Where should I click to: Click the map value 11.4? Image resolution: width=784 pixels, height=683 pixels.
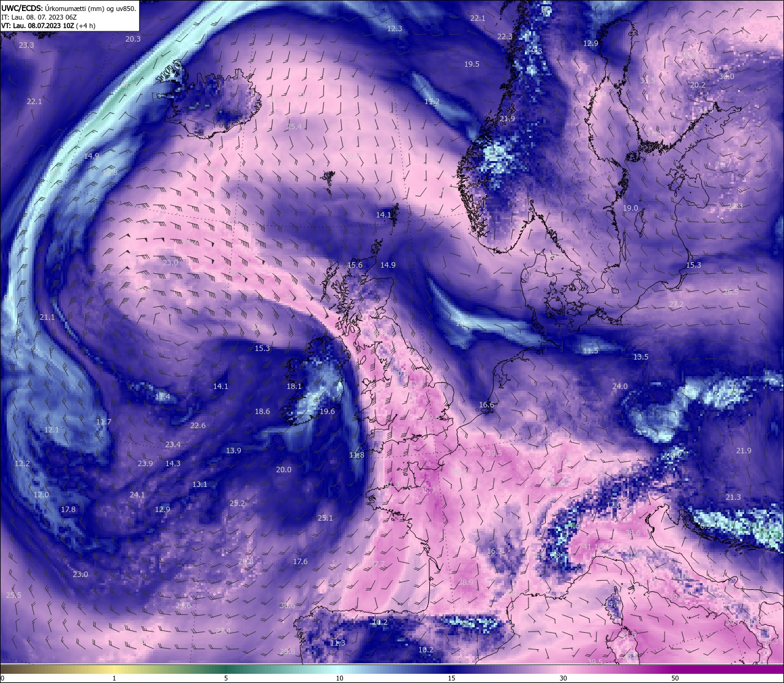tap(162, 397)
